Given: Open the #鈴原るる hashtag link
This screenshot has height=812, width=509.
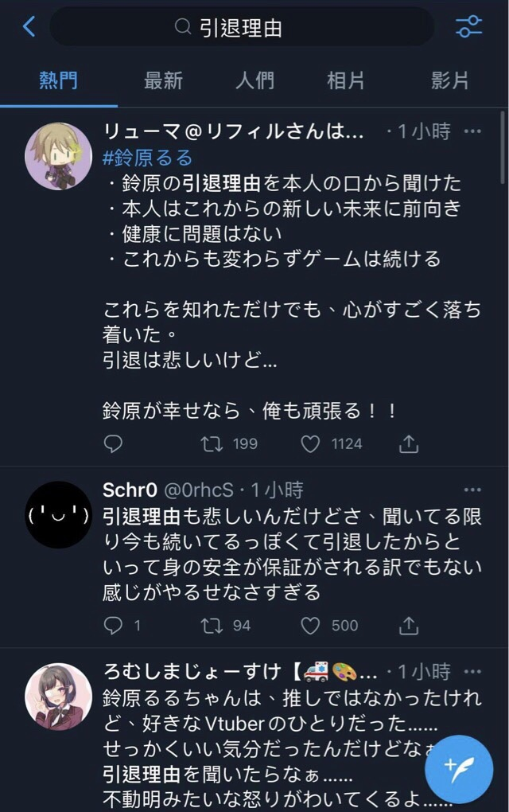Looking at the screenshot, I should pos(148,158).
